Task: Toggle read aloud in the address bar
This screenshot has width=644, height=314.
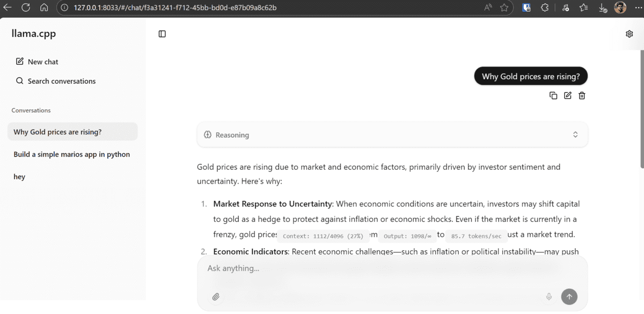Action: click(x=487, y=8)
